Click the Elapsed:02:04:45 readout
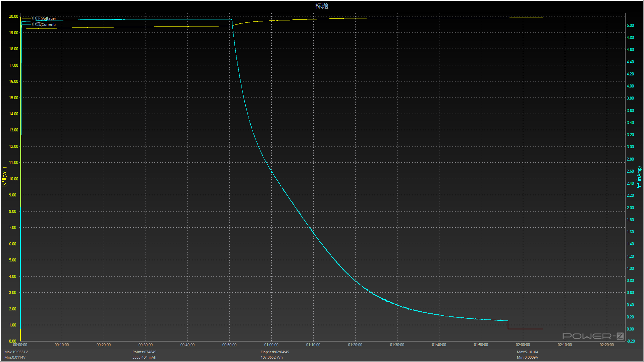The height and width of the screenshot is (362, 644). (x=275, y=352)
